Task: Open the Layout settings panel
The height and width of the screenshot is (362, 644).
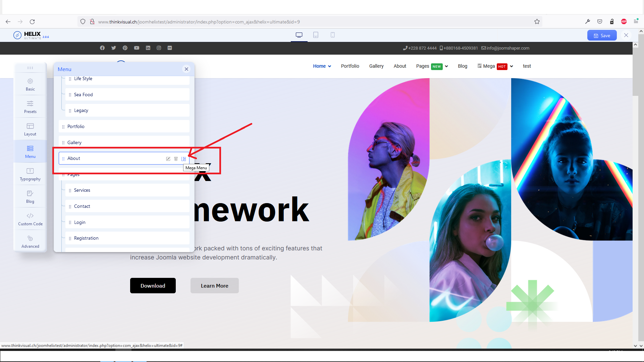Action: pyautogui.click(x=30, y=129)
